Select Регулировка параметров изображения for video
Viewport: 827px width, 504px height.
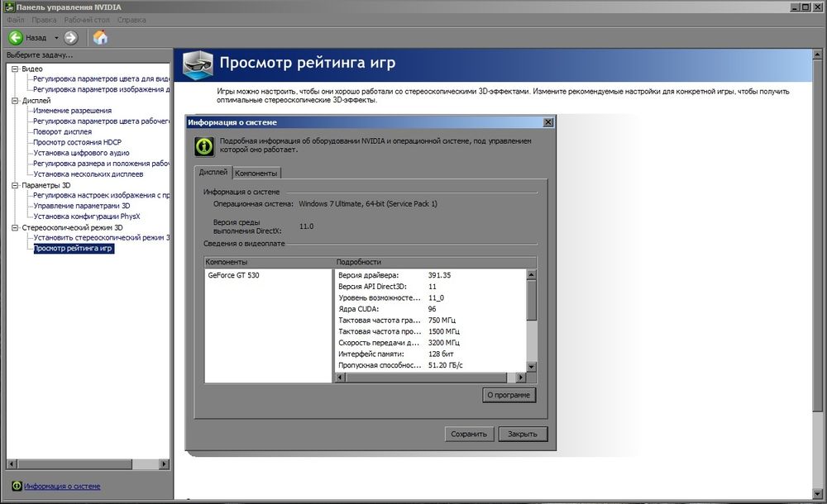pyautogui.click(x=101, y=89)
